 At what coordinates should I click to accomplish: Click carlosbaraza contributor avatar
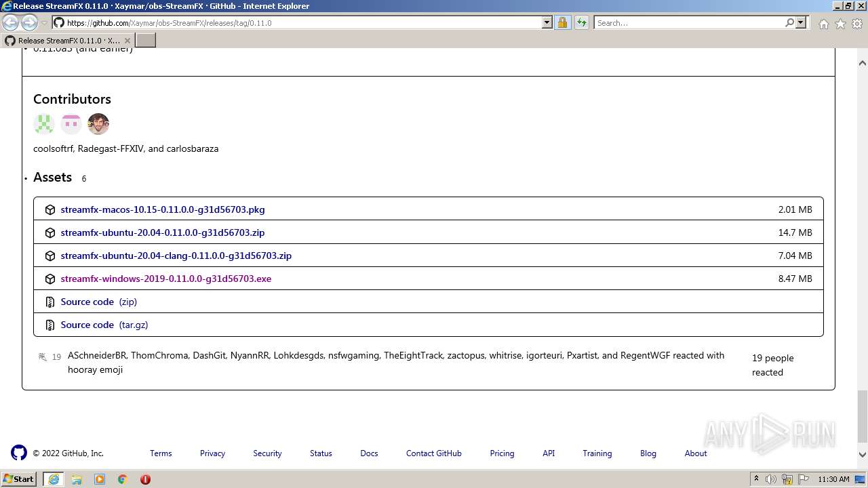click(98, 124)
